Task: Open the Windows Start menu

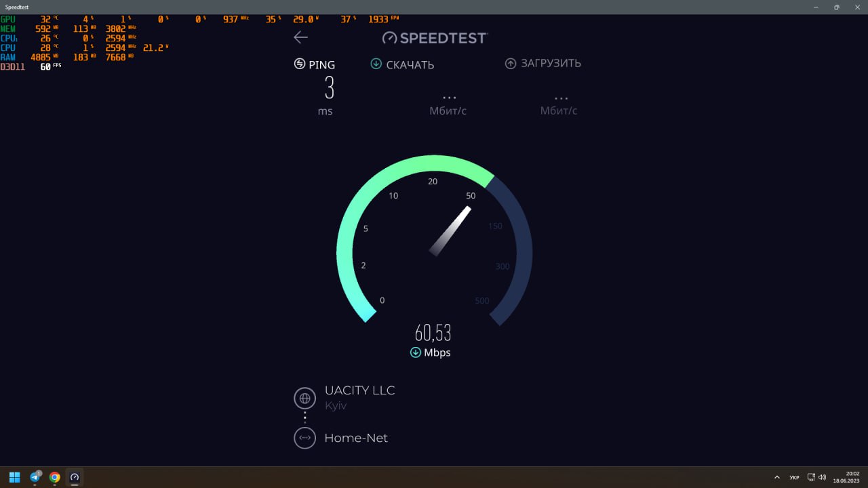Action: [x=14, y=477]
